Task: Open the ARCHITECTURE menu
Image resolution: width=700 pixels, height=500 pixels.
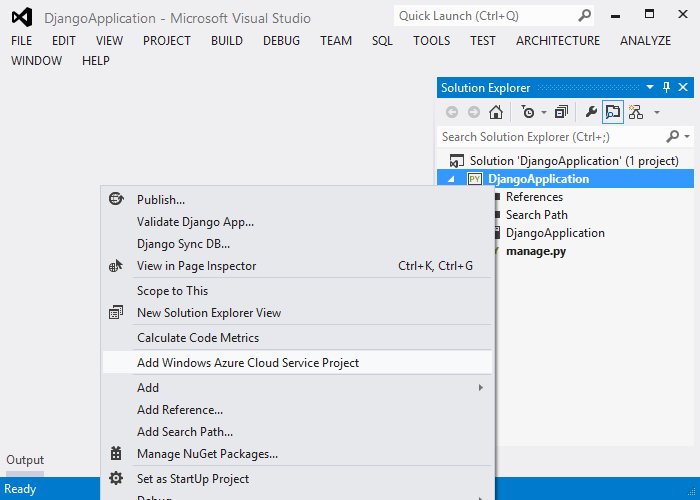Action: click(x=558, y=41)
